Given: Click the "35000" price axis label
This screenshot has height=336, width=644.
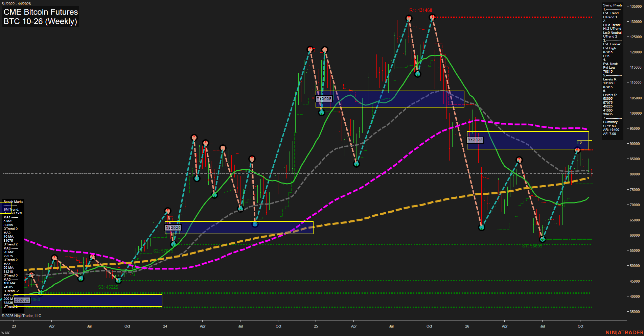Looking at the screenshot, I should (x=635, y=312).
